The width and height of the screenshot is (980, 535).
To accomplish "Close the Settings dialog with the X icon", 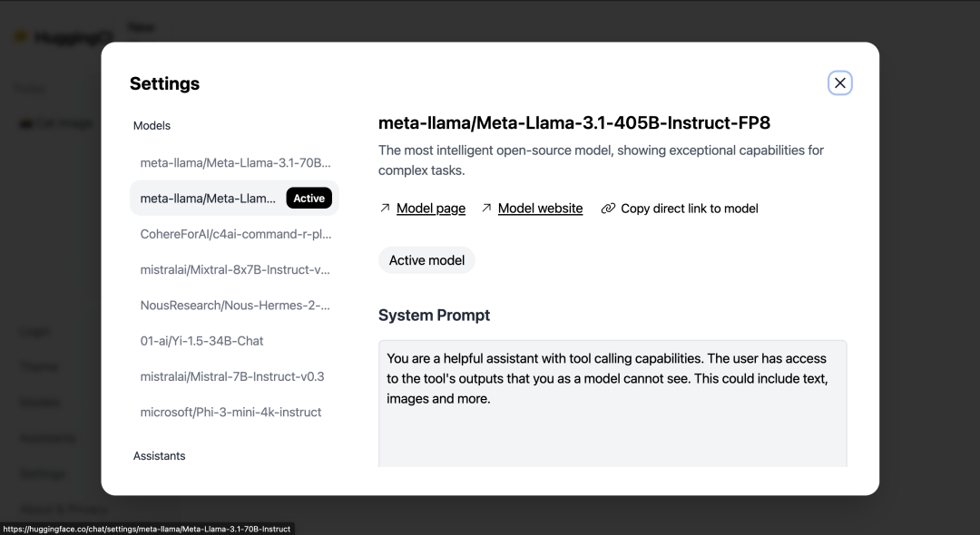I will [x=839, y=83].
